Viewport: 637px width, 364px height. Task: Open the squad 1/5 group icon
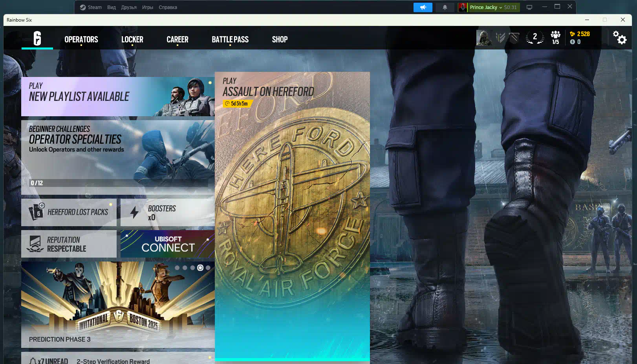pyautogui.click(x=555, y=38)
